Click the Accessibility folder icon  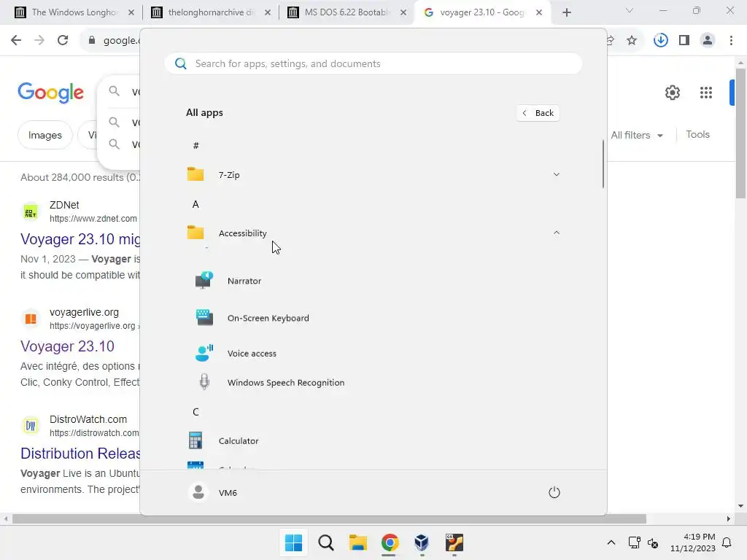click(x=196, y=233)
